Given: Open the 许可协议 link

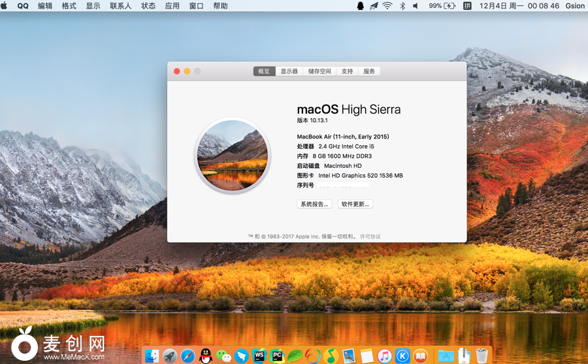Looking at the screenshot, I should [370, 237].
